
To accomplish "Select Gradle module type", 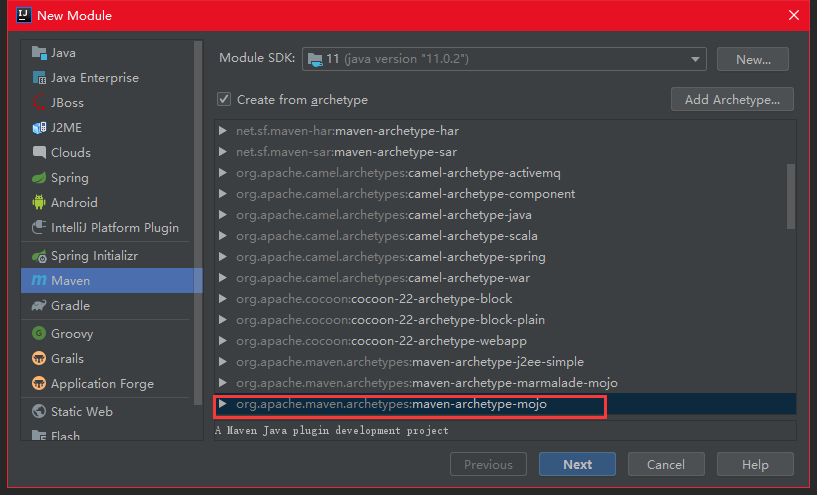I will (107, 305).
